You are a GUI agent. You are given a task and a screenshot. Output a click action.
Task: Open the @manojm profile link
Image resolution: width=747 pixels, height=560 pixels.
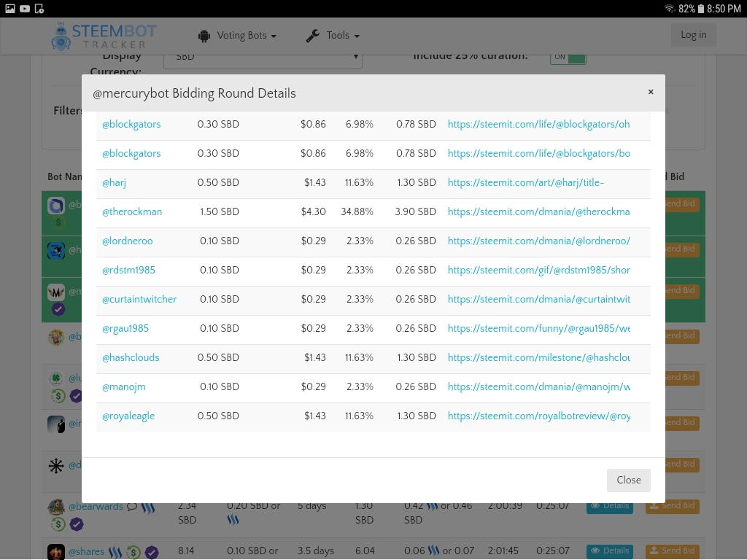pyautogui.click(x=124, y=387)
